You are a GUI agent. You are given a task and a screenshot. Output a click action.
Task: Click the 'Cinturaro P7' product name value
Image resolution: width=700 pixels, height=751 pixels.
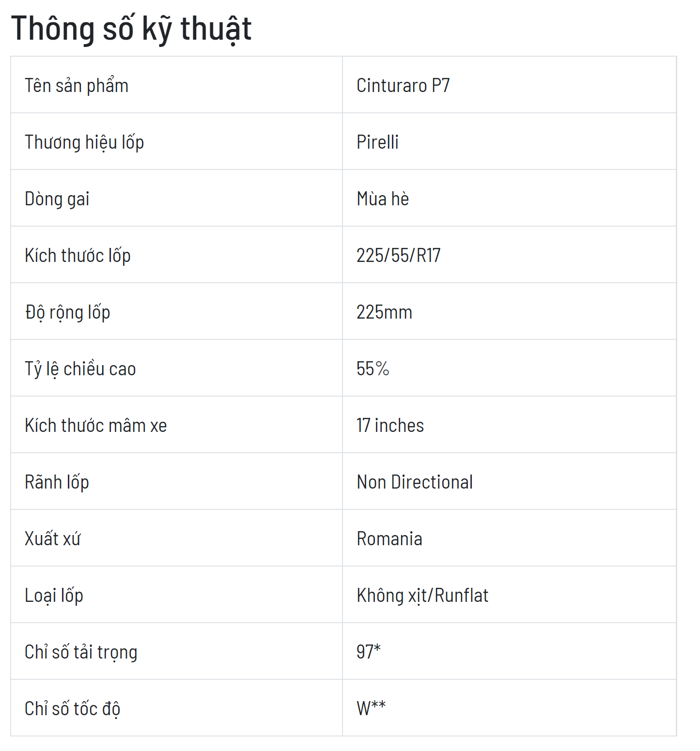click(x=403, y=86)
